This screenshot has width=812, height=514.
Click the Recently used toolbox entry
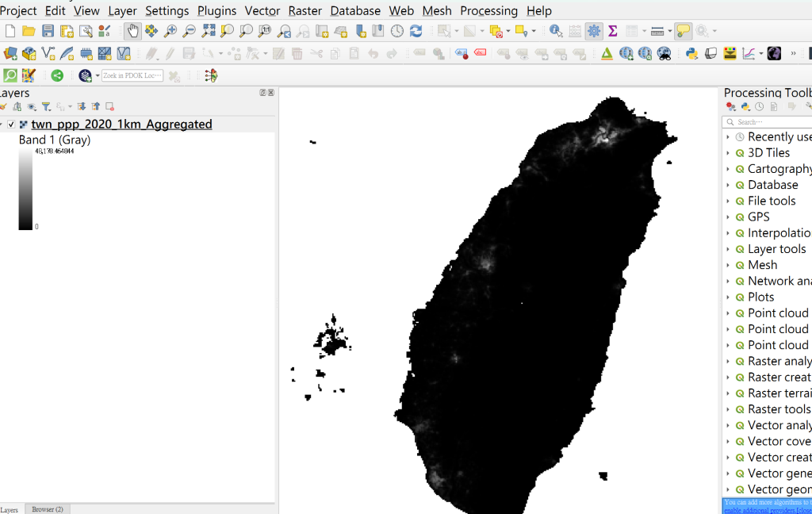[779, 137]
